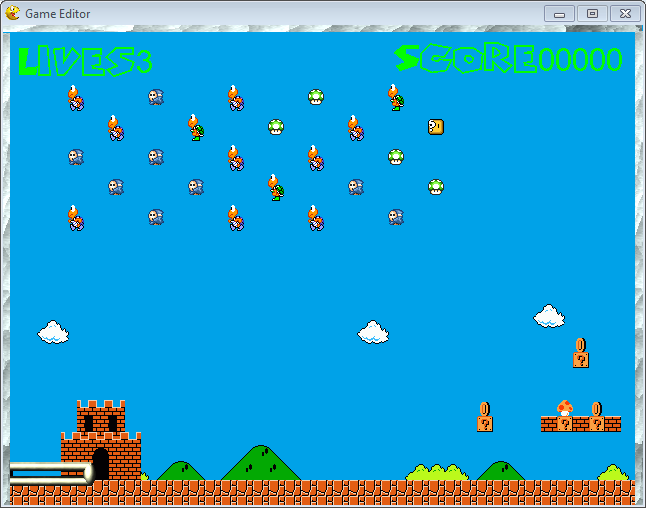
Task: Click the Game Editor Pac-Man title icon
Action: click(12, 13)
